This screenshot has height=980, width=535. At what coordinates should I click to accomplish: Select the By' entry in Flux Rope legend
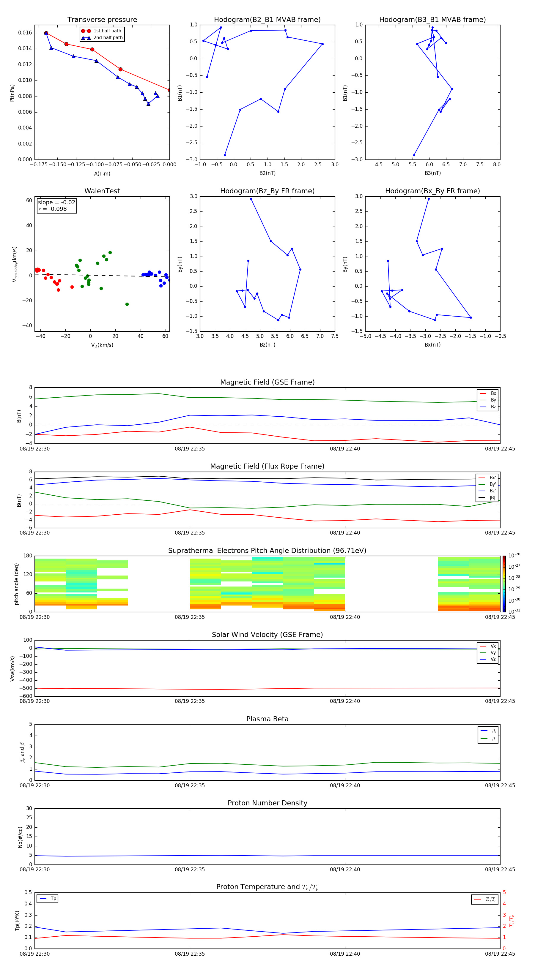[x=487, y=484]
